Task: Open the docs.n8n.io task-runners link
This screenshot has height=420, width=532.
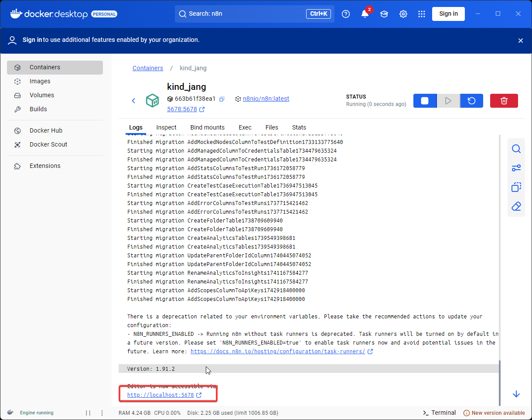Action: tap(278, 352)
